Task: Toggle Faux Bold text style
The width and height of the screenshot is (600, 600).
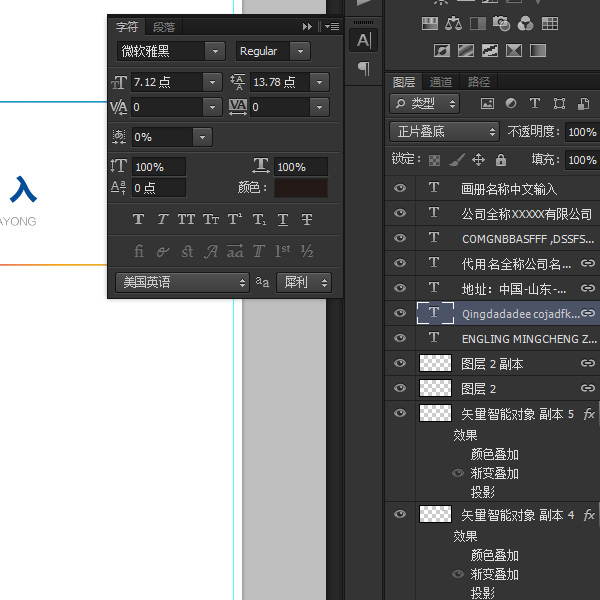Action: [x=139, y=219]
